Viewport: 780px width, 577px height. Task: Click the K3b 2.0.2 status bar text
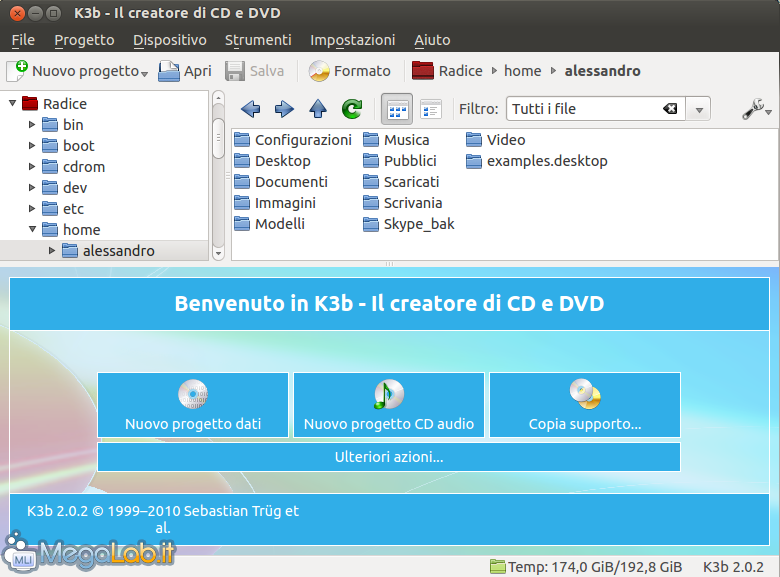pyautogui.click(x=733, y=567)
